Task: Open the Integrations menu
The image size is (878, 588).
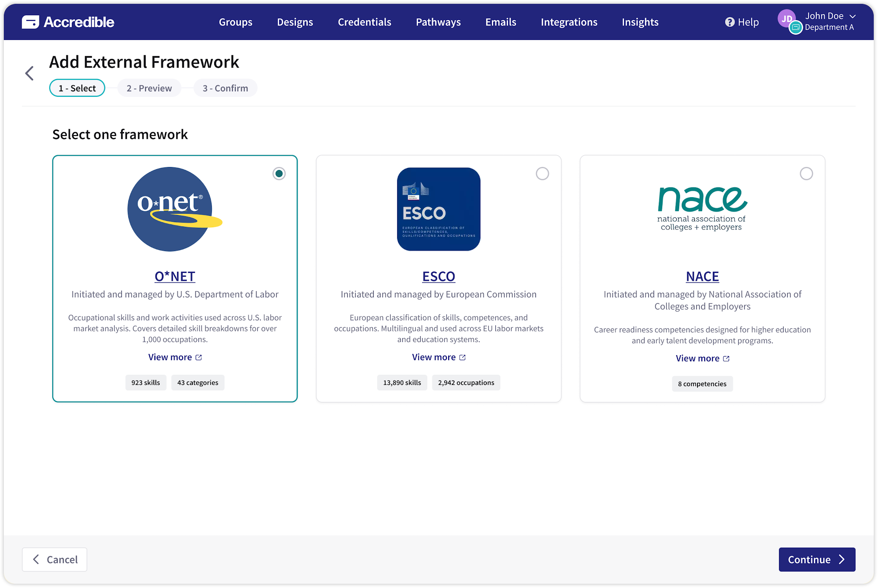Action: [569, 22]
